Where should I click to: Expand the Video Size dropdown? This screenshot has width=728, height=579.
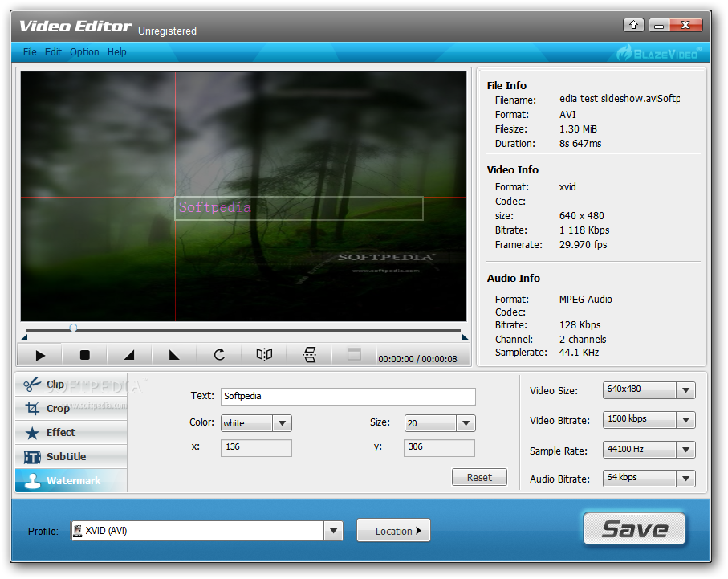click(685, 390)
